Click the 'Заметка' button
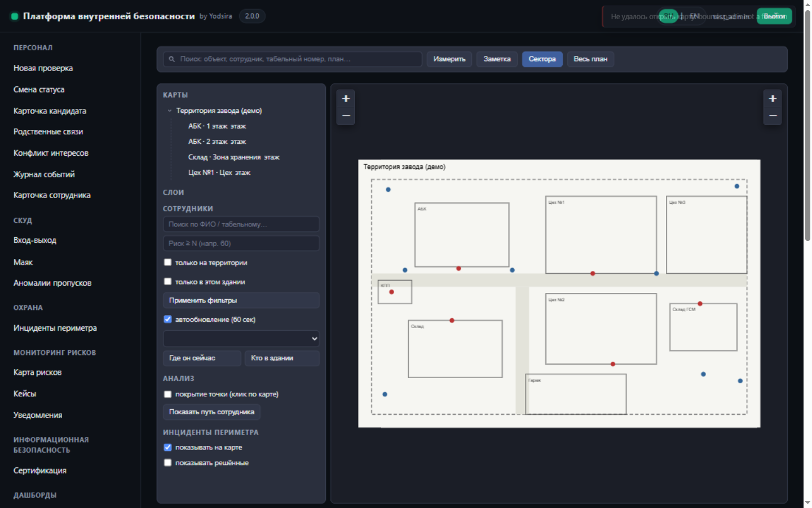812x508 pixels. [497, 59]
